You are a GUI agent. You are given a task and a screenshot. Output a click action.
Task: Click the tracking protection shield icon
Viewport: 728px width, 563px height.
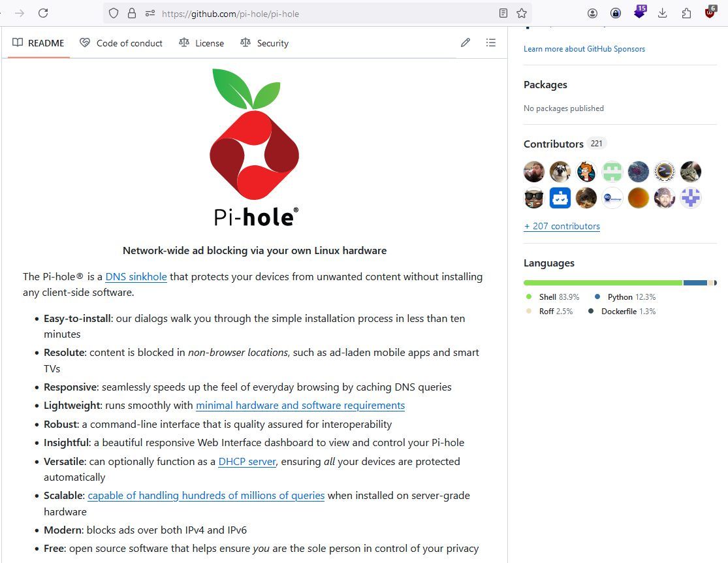pyautogui.click(x=114, y=13)
